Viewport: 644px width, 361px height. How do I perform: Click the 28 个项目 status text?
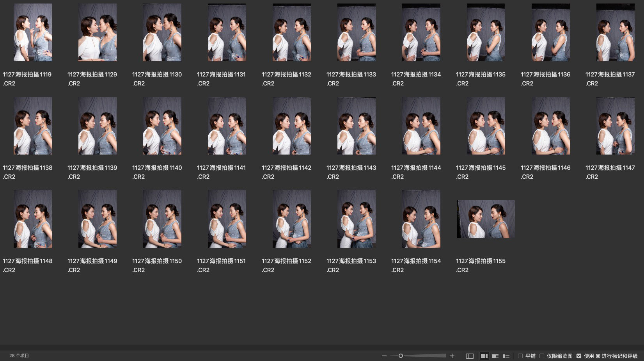pos(19,356)
